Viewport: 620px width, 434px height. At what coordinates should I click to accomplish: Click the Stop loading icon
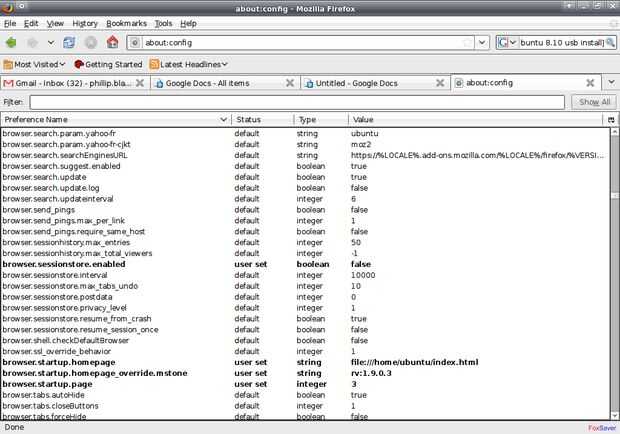coord(91,42)
